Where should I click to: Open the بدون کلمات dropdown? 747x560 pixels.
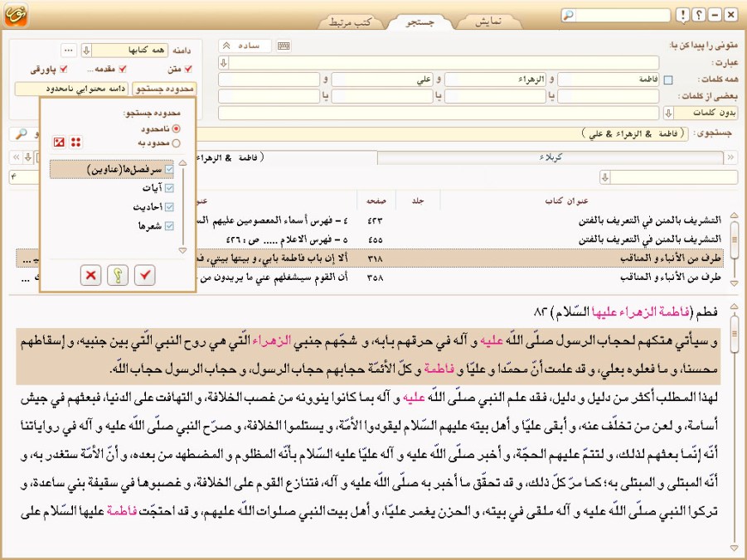tap(668, 113)
